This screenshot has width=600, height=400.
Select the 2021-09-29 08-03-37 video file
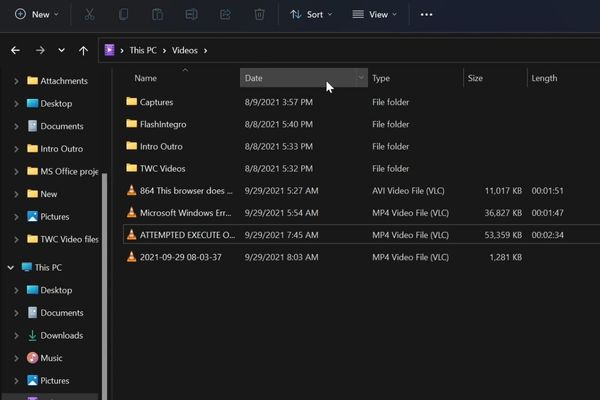pos(181,257)
